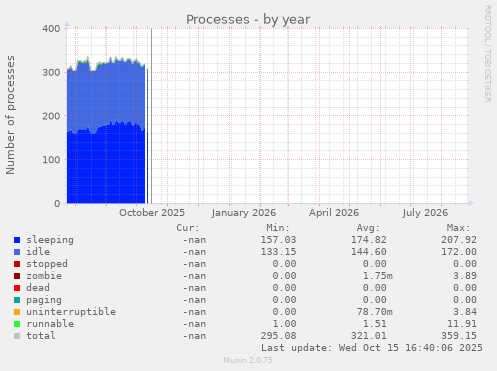
Task: Click the 'Last update' timestamp line
Action: (x=372, y=348)
